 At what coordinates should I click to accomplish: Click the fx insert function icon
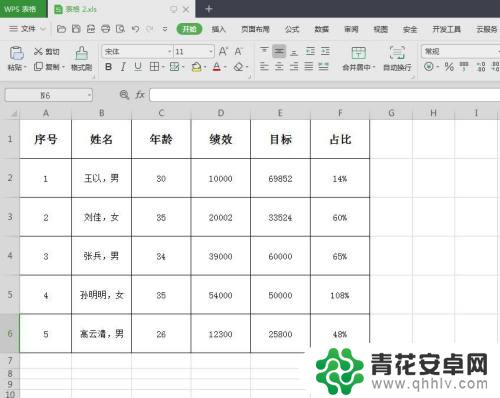[x=140, y=95]
